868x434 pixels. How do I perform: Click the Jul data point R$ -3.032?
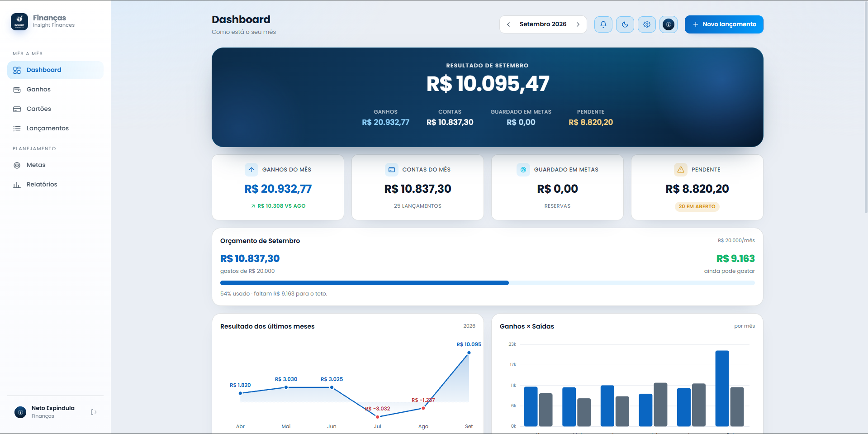click(x=378, y=417)
